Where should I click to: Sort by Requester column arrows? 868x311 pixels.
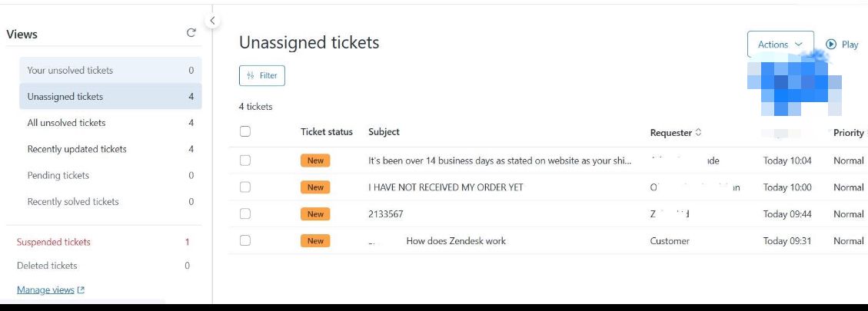(x=698, y=132)
